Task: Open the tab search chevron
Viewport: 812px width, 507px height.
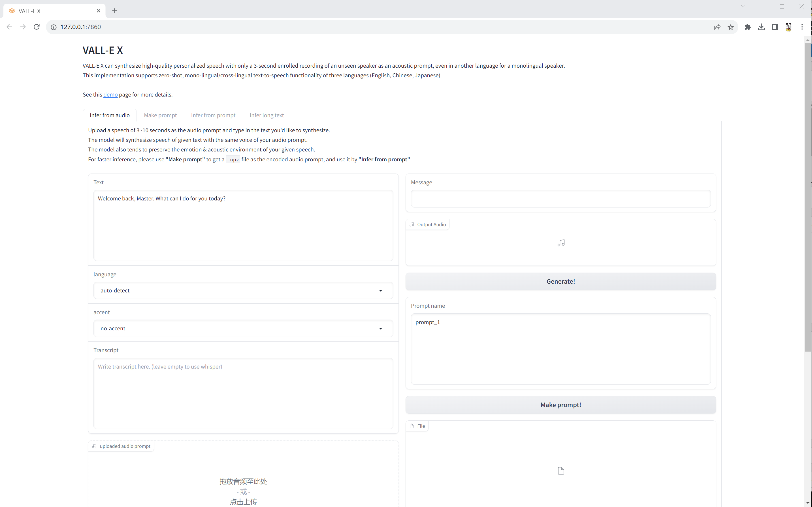Action: click(743, 7)
